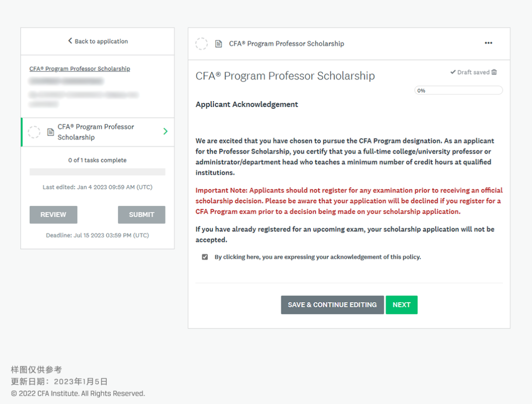Click the acknowledgement policy label text
The width and height of the screenshot is (532, 404).
point(318,257)
